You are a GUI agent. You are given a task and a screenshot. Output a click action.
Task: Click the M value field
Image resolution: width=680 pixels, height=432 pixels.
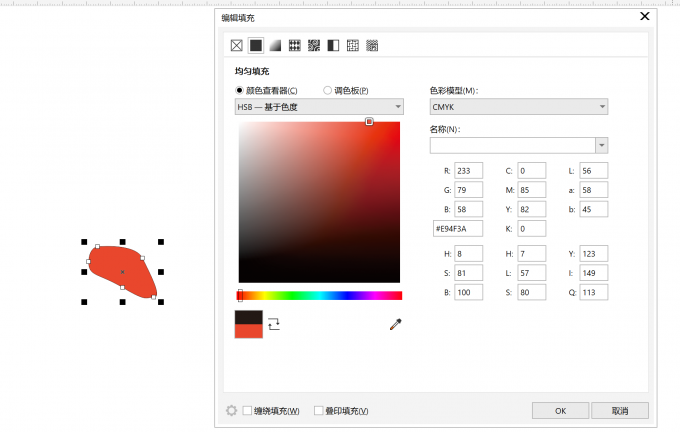[532, 190]
